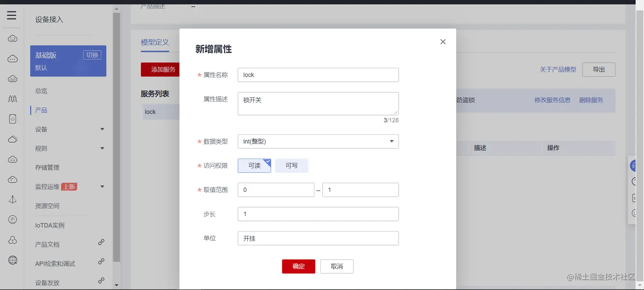Click the wave-shaped M icon in left rail
644x290 pixels.
pyautogui.click(x=13, y=99)
